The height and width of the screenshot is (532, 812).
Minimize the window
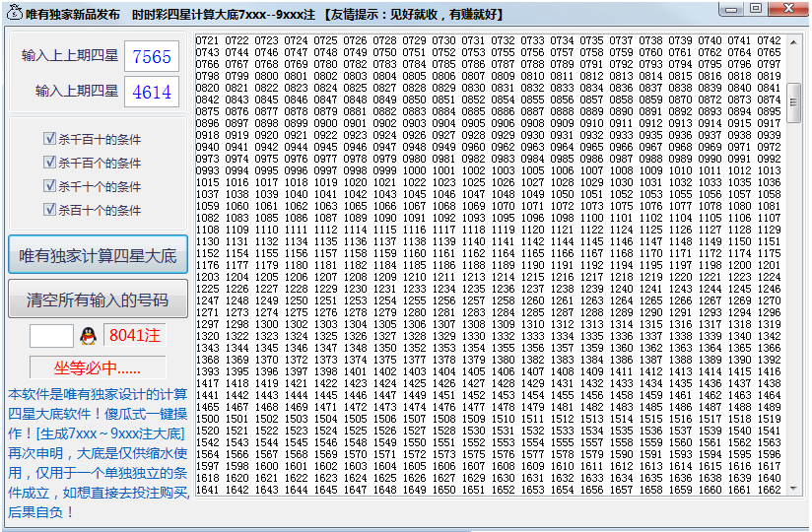(x=733, y=9)
